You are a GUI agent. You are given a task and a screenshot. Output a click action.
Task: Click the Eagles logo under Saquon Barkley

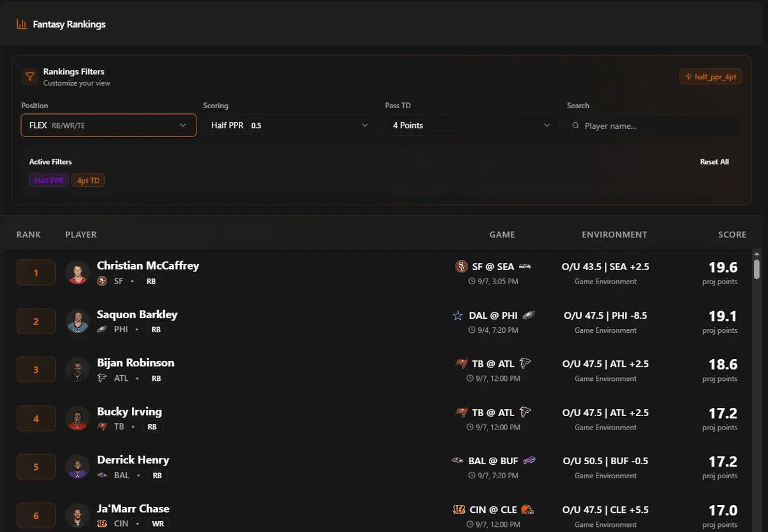coord(102,330)
